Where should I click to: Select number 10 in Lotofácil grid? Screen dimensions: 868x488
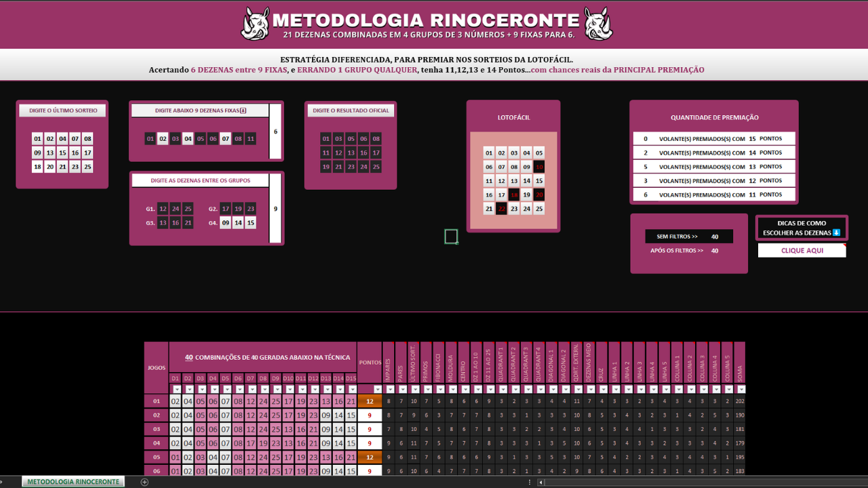(539, 167)
